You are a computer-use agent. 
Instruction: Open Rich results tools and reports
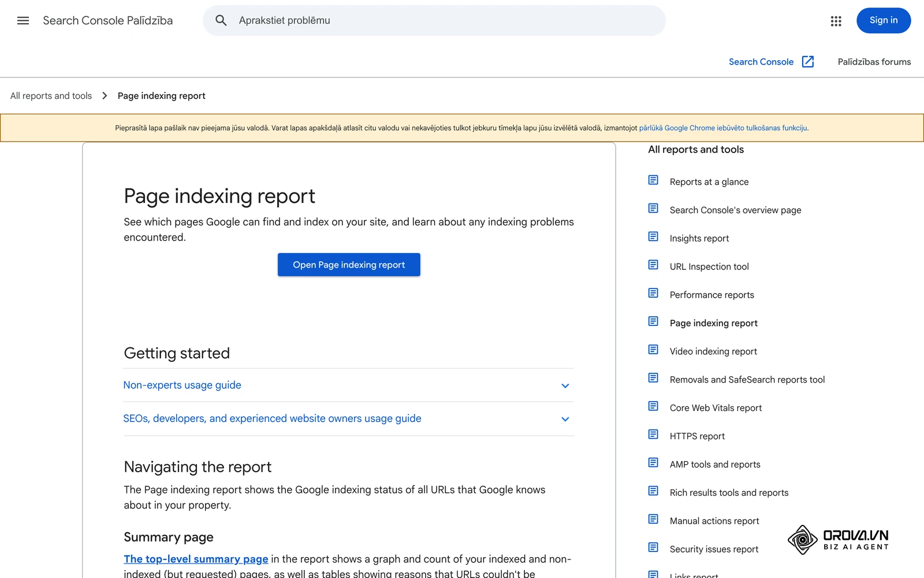tap(729, 494)
